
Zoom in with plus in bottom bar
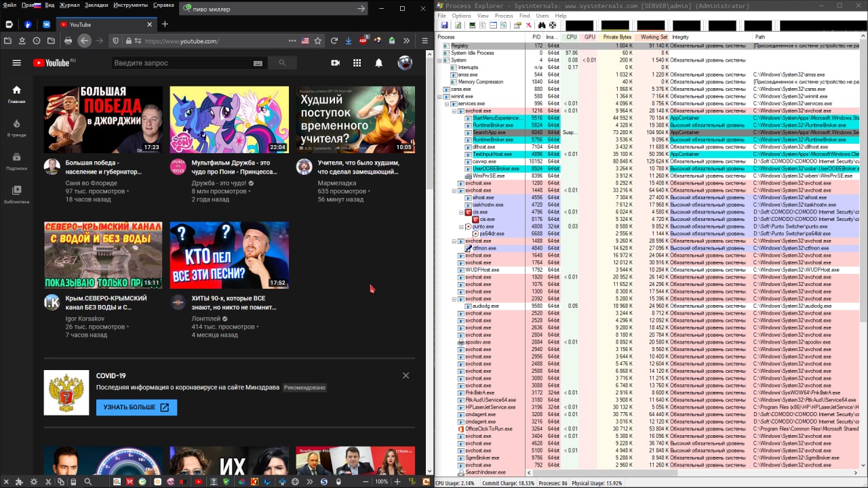(x=397, y=481)
